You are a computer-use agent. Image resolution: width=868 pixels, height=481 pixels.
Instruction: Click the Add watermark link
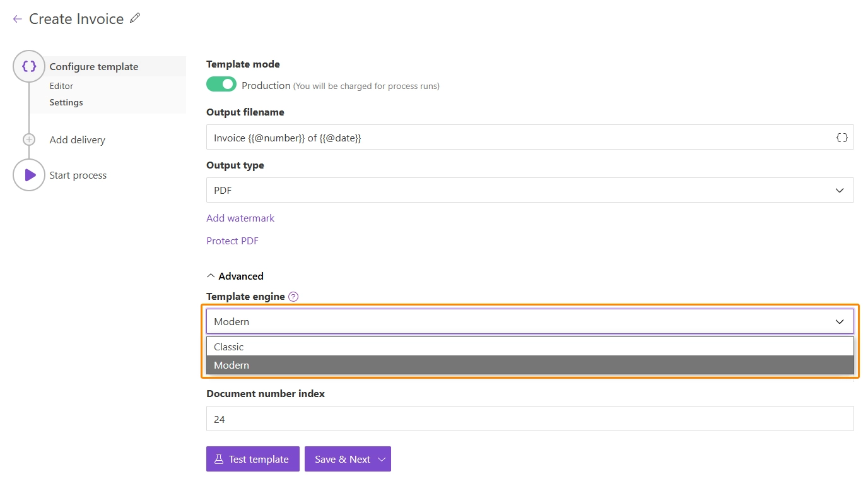(240, 218)
